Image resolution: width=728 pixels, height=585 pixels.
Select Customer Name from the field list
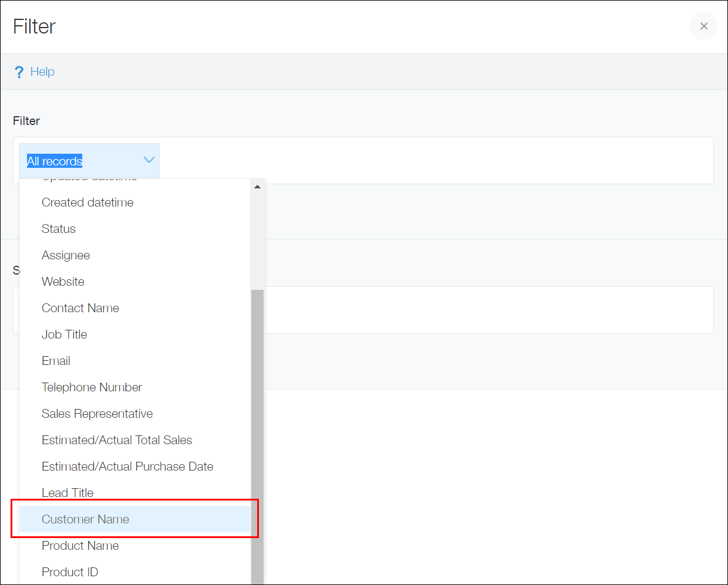click(85, 519)
